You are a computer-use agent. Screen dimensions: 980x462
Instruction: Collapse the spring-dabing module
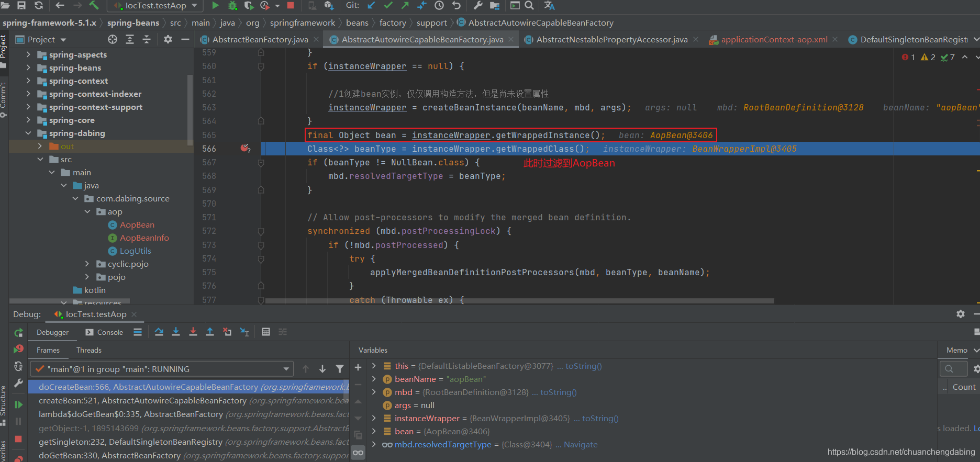[x=28, y=133]
